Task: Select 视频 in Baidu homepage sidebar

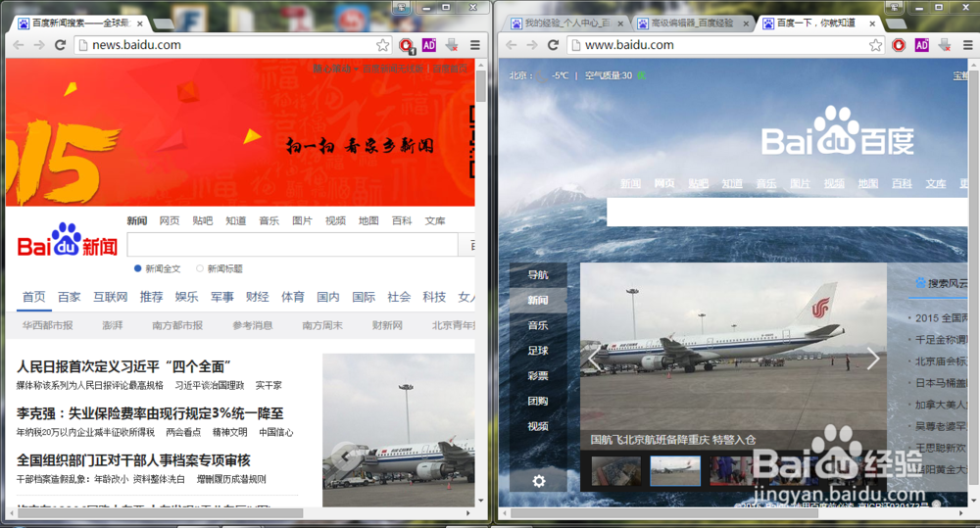Action: point(538,426)
